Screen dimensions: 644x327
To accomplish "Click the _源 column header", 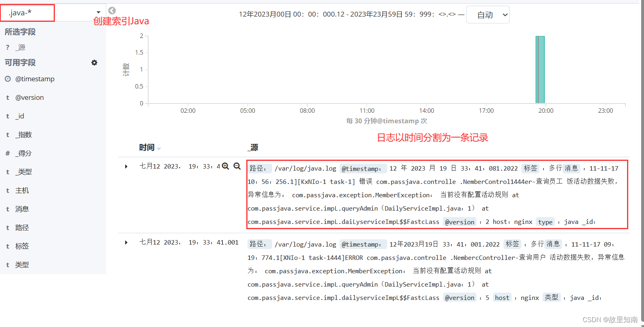I will pyautogui.click(x=253, y=148).
